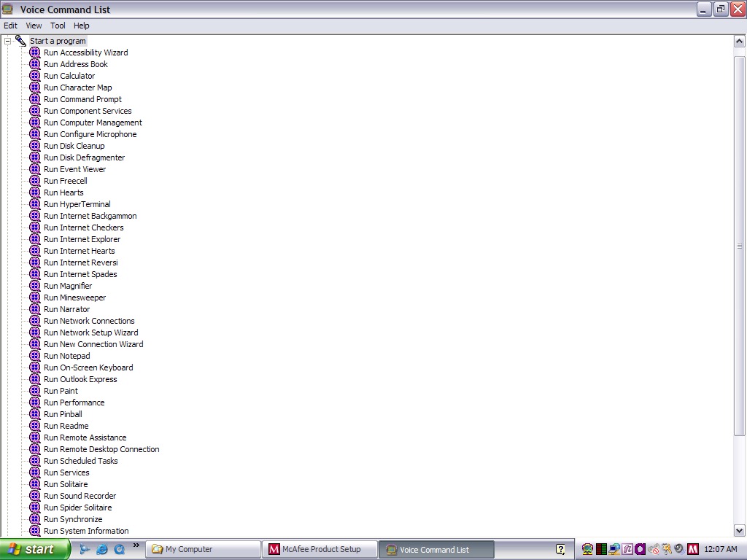Click the McAfee icon in the system tray
The image size is (747, 560).
pyautogui.click(x=692, y=549)
